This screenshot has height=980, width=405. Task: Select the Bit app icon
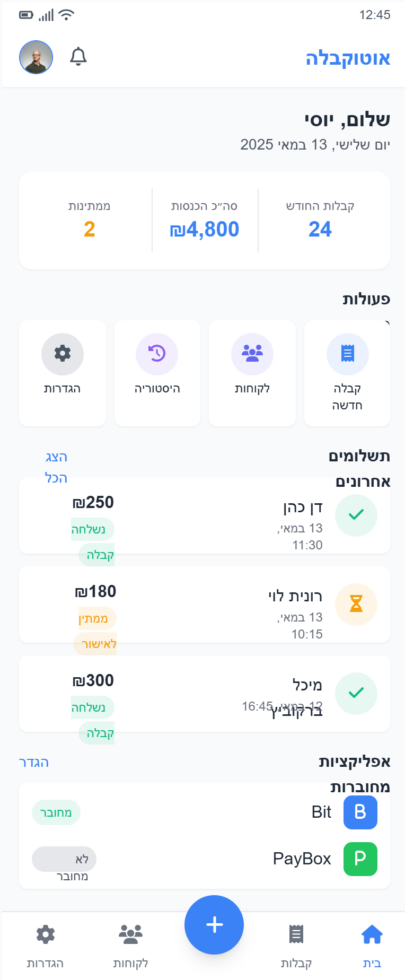coord(360,812)
